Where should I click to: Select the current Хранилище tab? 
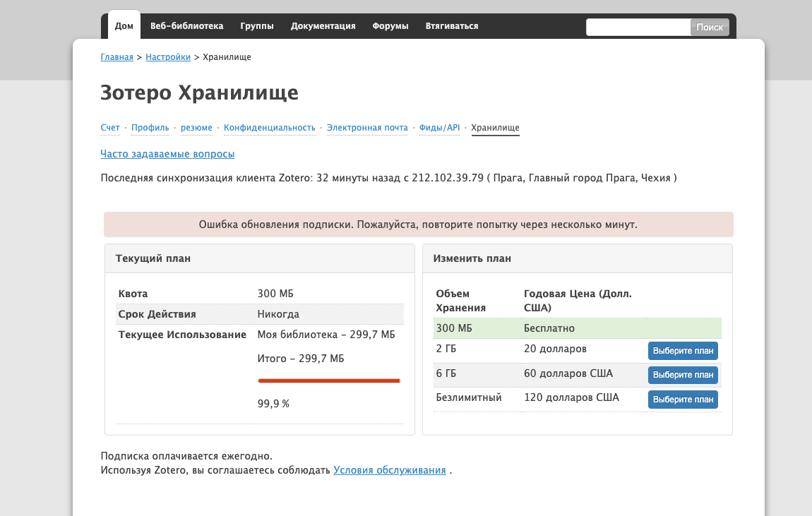[495, 128]
